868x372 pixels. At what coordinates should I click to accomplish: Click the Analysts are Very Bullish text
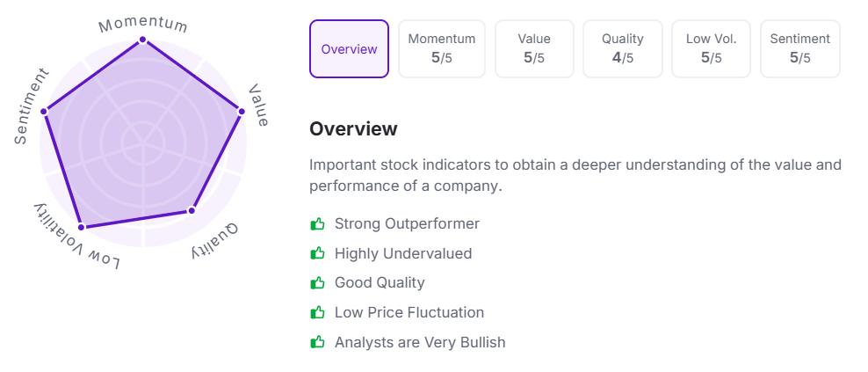420,342
